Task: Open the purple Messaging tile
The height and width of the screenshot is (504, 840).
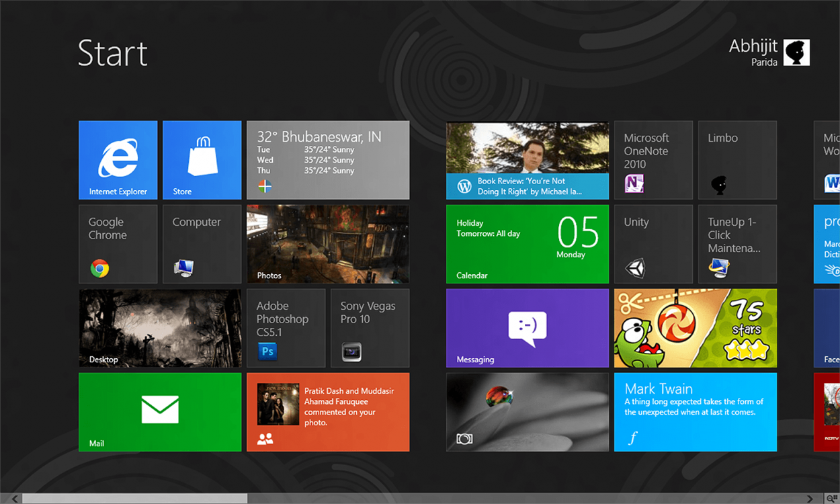Action: pyautogui.click(x=528, y=328)
